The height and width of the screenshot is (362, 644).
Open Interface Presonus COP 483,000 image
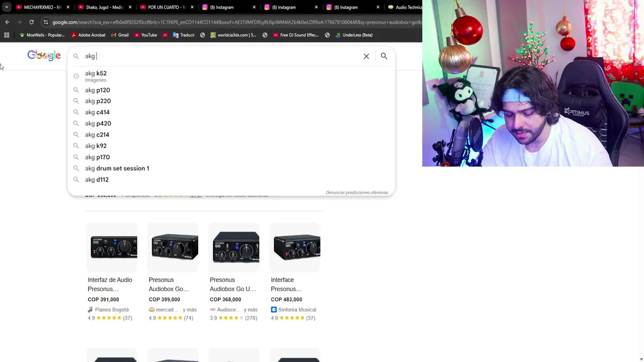pyautogui.click(x=295, y=247)
